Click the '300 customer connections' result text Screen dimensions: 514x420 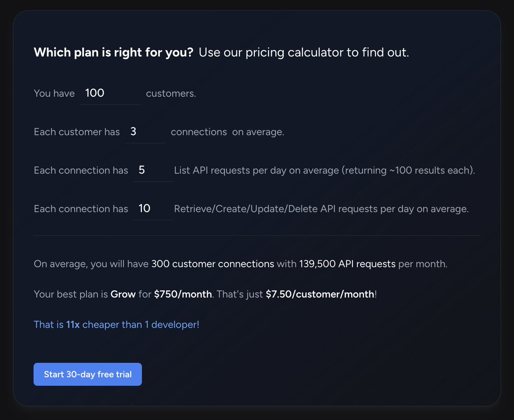(213, 264)
